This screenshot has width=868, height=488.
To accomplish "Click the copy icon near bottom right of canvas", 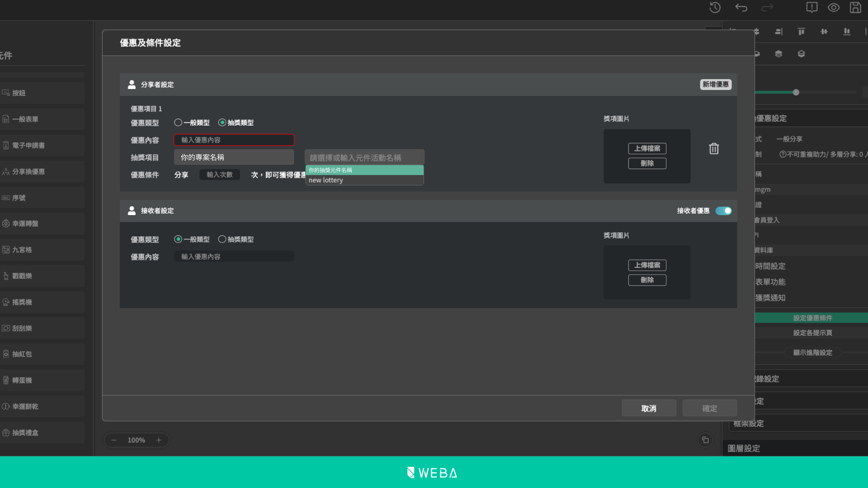I will coord(705,440).
